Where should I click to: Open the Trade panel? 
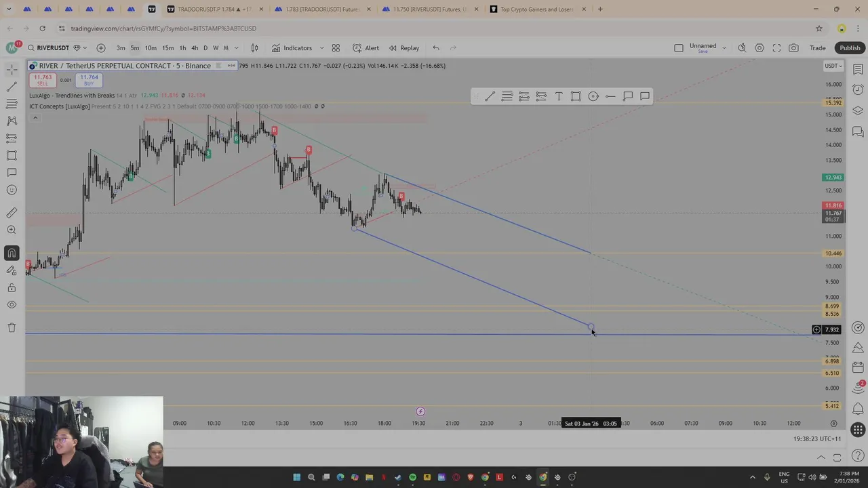tap(818, 48)
